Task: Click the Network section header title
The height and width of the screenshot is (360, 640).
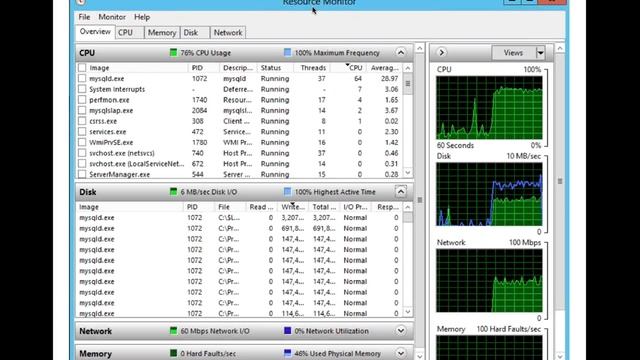Action: click(x=96, y=331)
